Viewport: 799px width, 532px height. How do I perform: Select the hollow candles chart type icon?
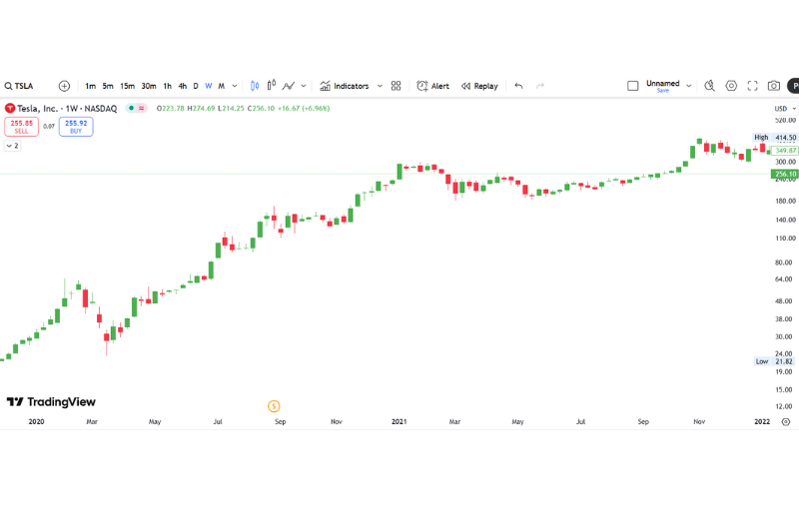coord(272,85)
